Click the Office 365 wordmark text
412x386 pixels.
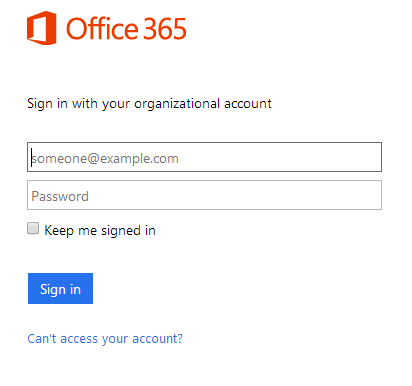(126, 29)
